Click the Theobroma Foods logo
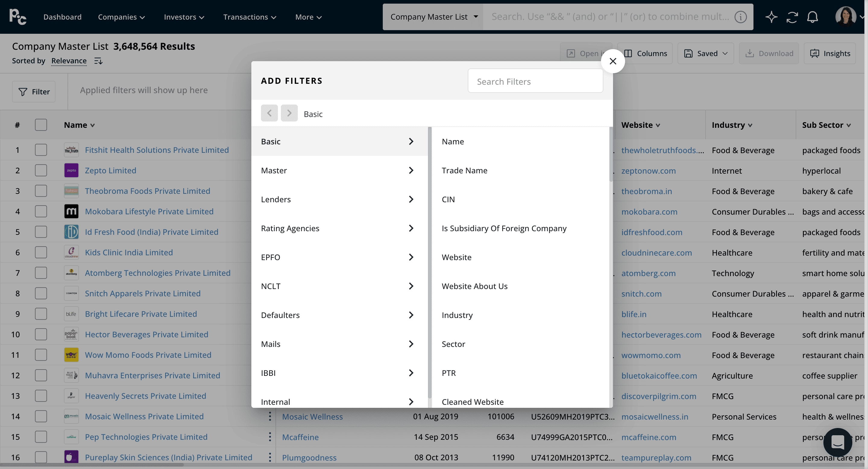868x469 pixels. [x=71, y=191]
